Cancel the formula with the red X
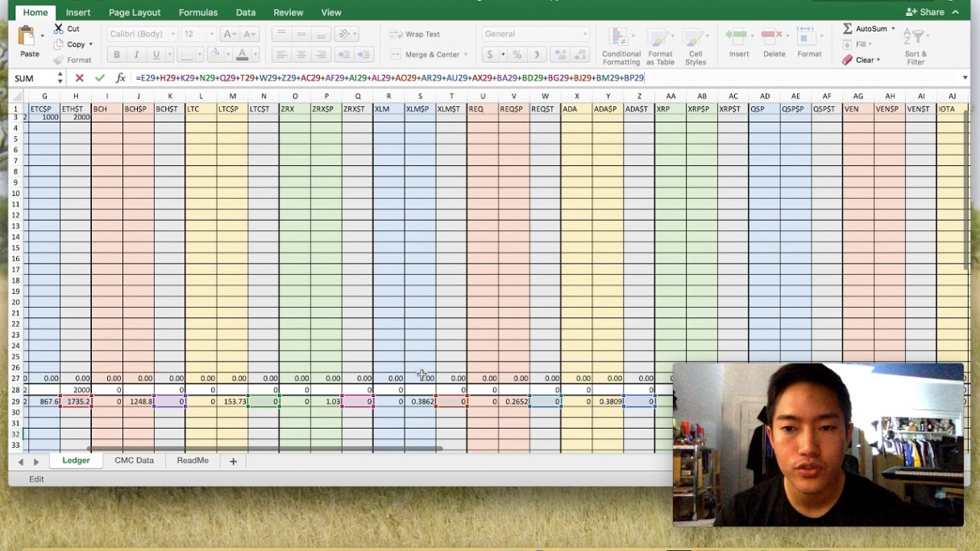Viewport: 980px width, 551px height. tap(79, 78)
